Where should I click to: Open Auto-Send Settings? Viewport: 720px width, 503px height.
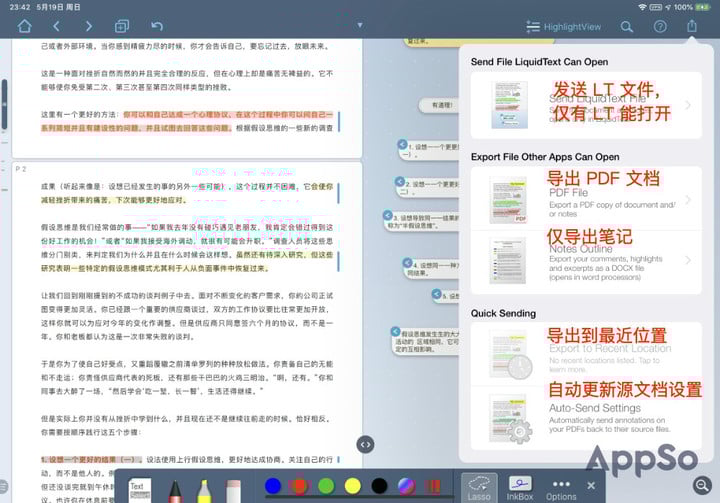[586, 418]
